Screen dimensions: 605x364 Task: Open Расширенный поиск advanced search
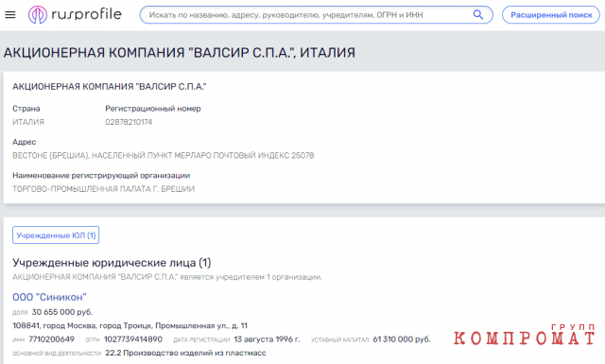[551, 15]
